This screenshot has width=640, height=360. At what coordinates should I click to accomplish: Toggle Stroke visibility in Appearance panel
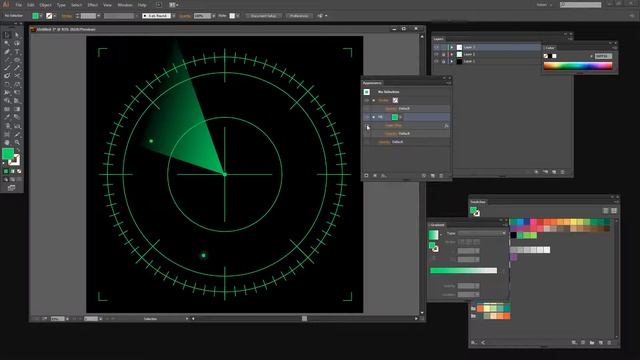[x=367, y=100]
